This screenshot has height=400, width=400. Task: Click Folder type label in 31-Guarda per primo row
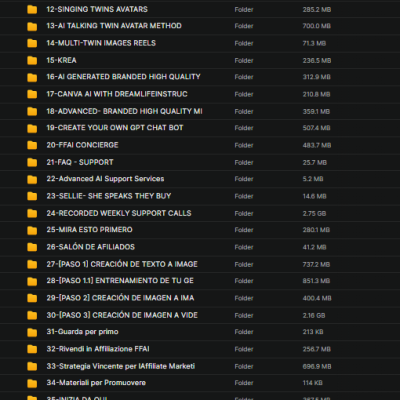point(244,332)
